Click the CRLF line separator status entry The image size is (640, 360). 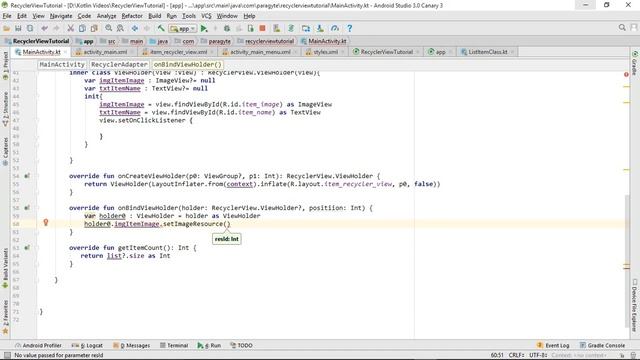[516, 355]
